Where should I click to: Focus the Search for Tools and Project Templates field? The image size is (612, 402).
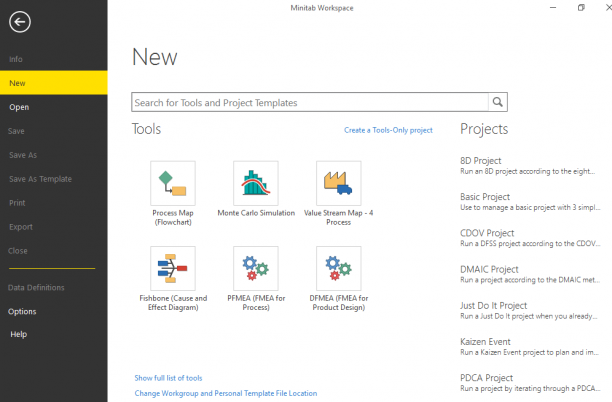pos(310,102)
